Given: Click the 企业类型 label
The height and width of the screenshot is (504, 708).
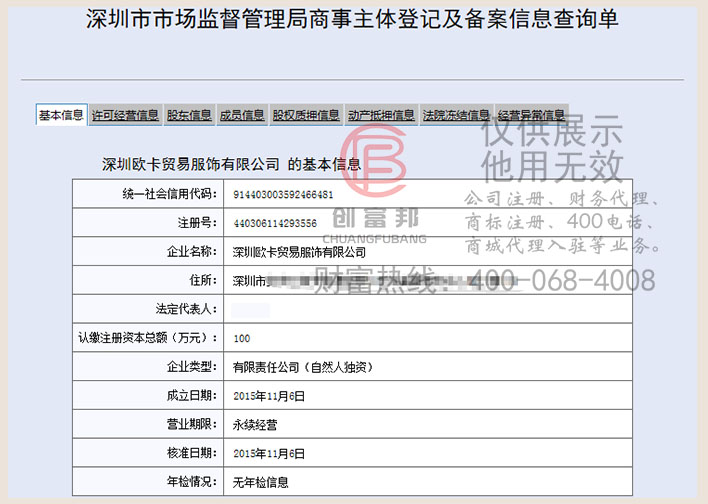Looking at the screenshot, I should tap(192, 367).
